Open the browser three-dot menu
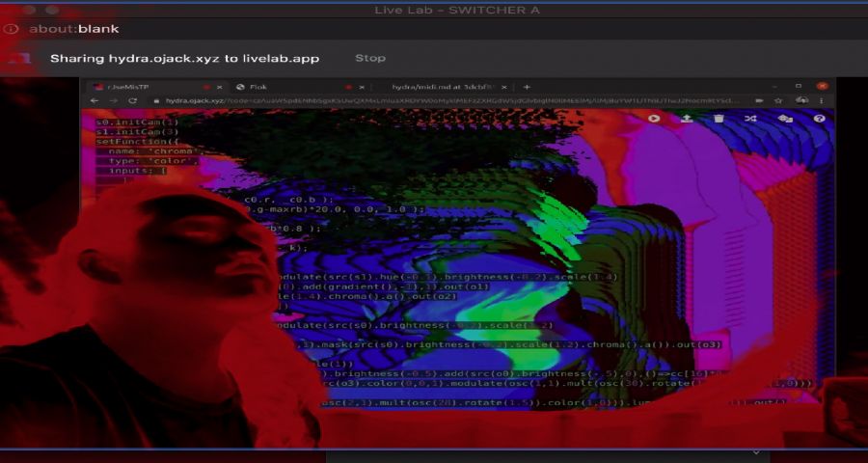Screen dimensions: 868x463 tap(822, 100)
